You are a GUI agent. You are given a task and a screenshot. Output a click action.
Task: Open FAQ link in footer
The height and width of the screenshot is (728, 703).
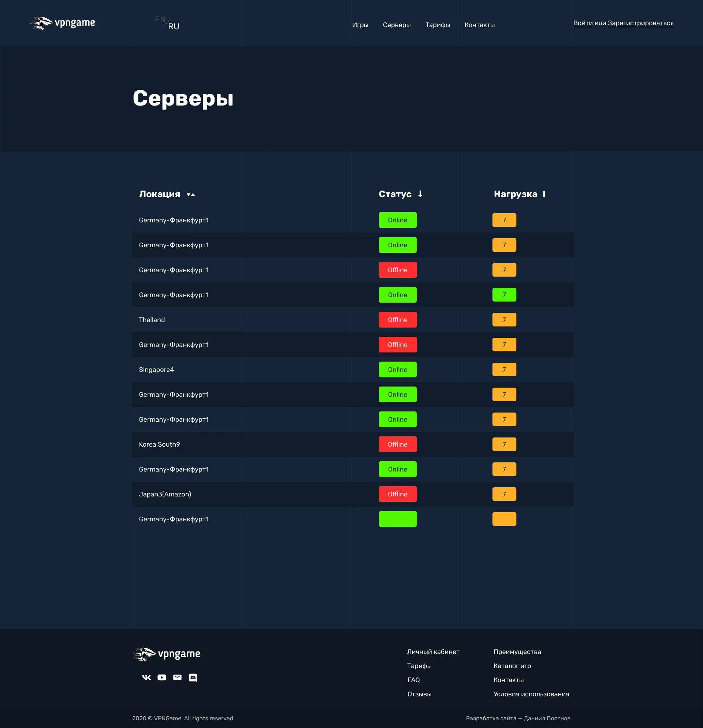click(x=413, y=680)
